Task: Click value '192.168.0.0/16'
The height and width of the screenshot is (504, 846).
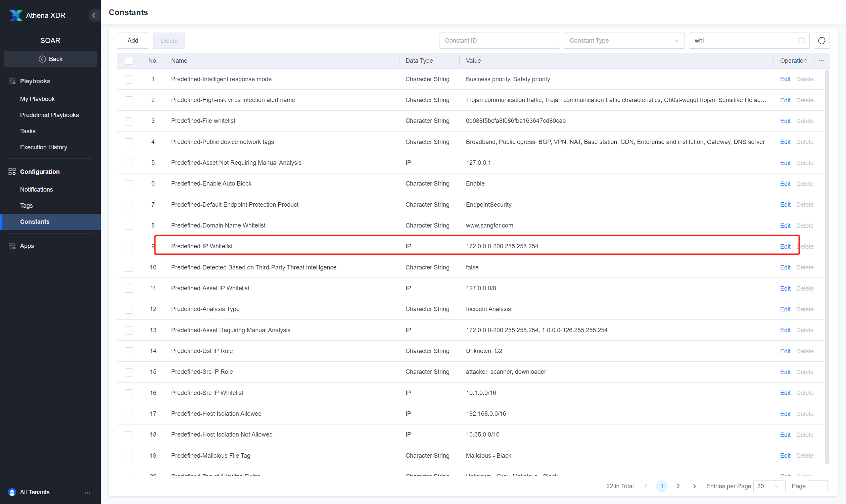Action: [x=486, y=414]
